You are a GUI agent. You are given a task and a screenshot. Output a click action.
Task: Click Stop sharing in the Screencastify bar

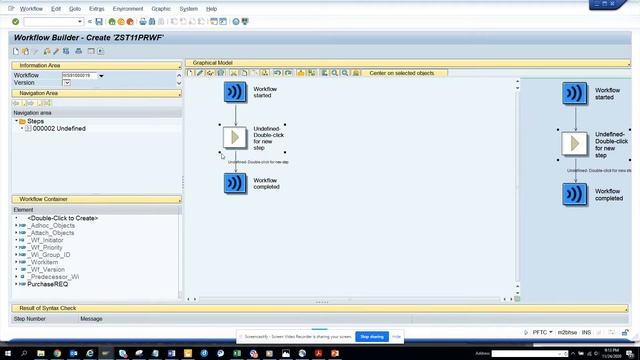click(372, 337)
